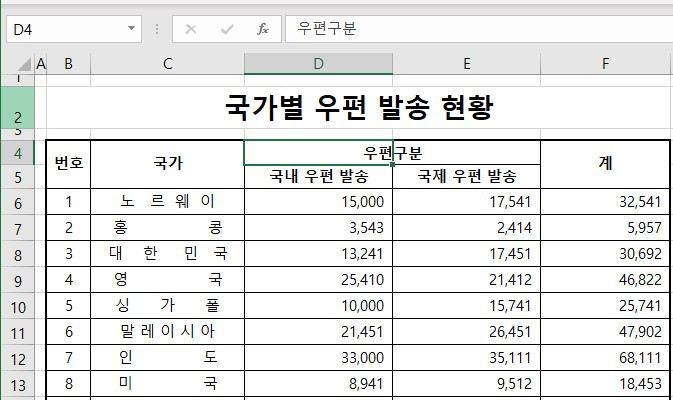Click the 국제 우편 발송 header cell

tap(467, 177)
